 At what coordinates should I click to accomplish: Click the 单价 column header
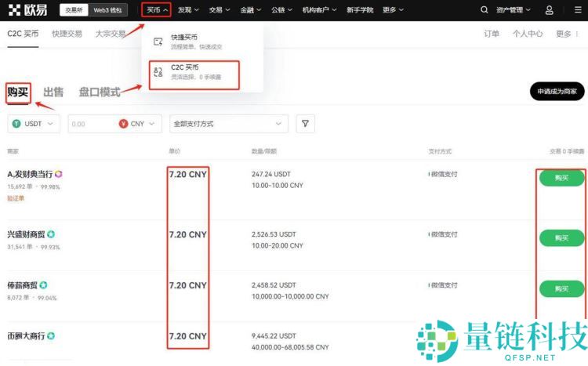click(x=174, y=151)
